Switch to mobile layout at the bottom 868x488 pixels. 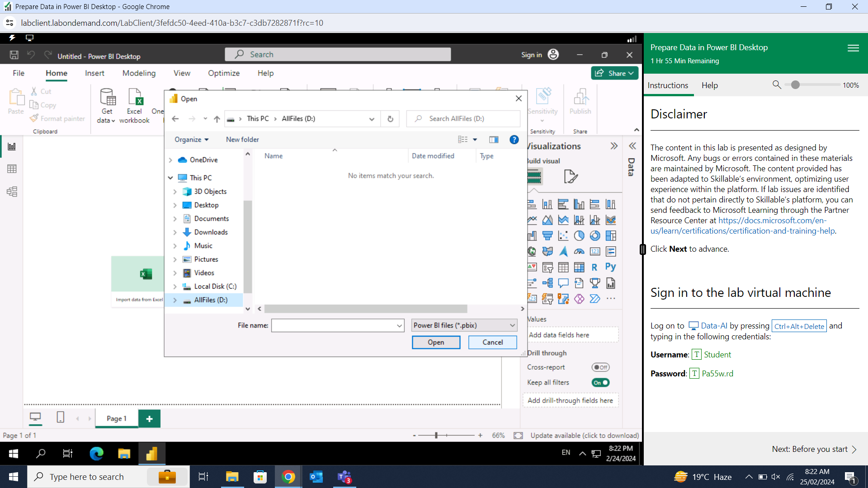[x=60, y=418]
